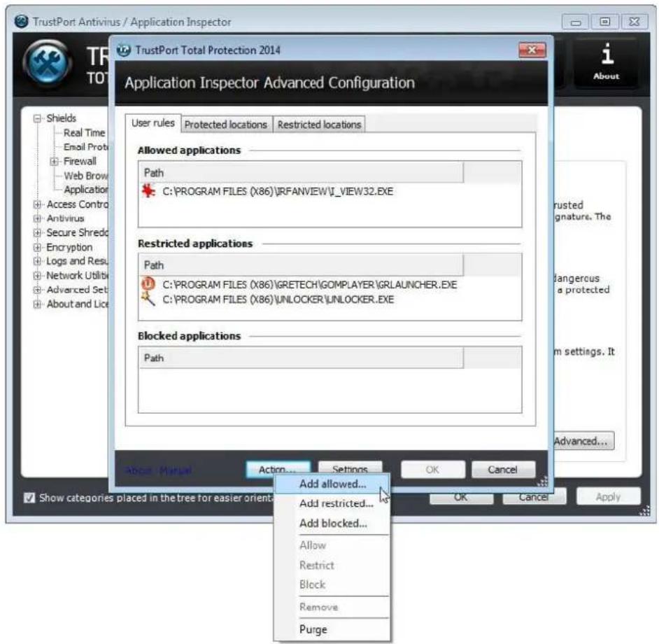The width and height of the screenshot is (659, 644).
Task: Click OK in the Advanced Configuration dialog
Action: click(x=432, y=470)
